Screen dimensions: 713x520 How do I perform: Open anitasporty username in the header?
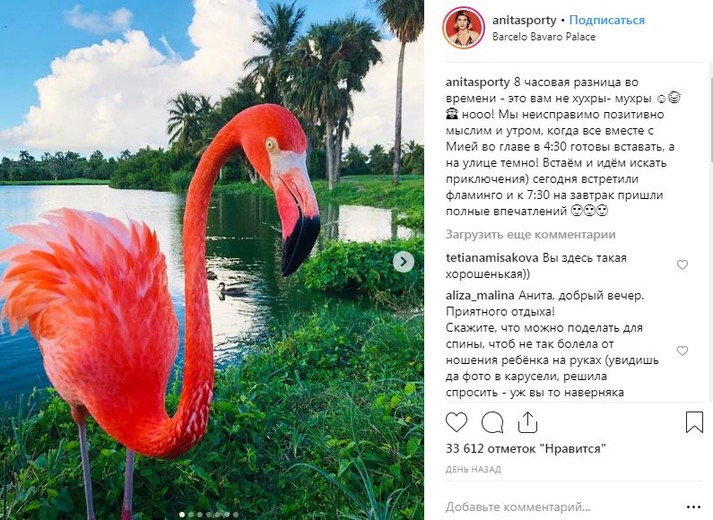point(524,20)
